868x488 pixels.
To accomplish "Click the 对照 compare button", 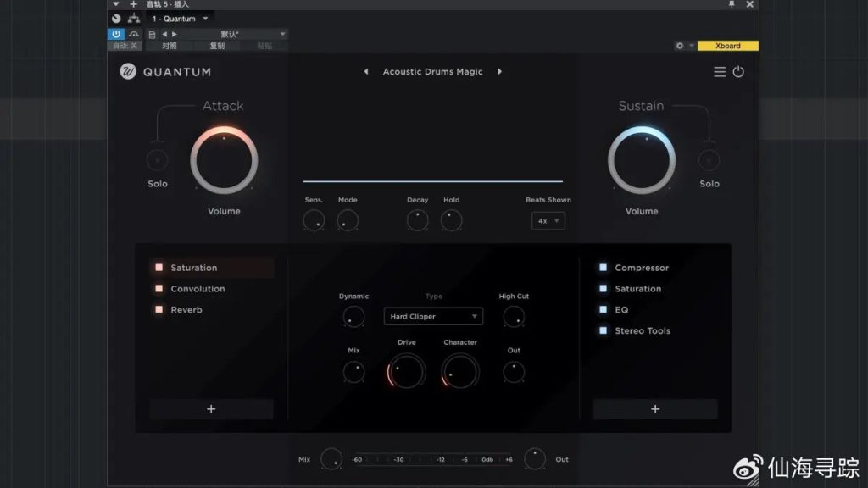I will (170, 46).
